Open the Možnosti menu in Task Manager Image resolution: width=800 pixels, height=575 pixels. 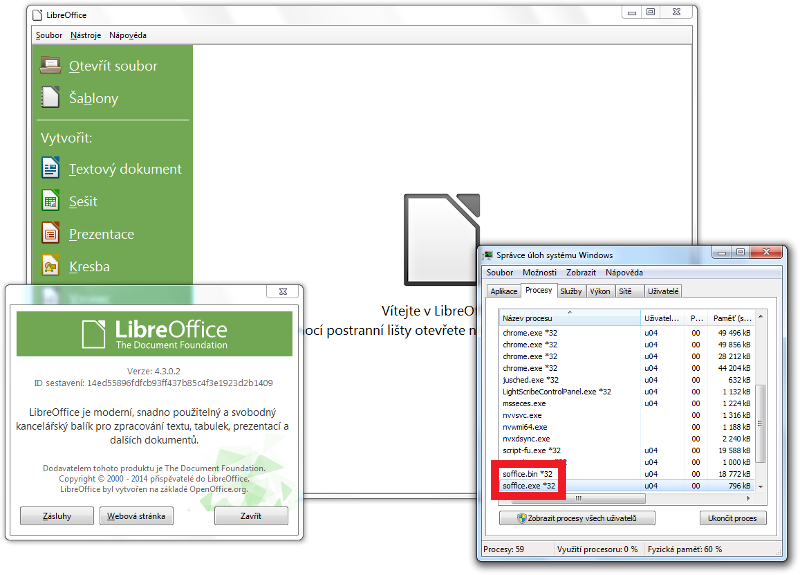coord(539,272)
